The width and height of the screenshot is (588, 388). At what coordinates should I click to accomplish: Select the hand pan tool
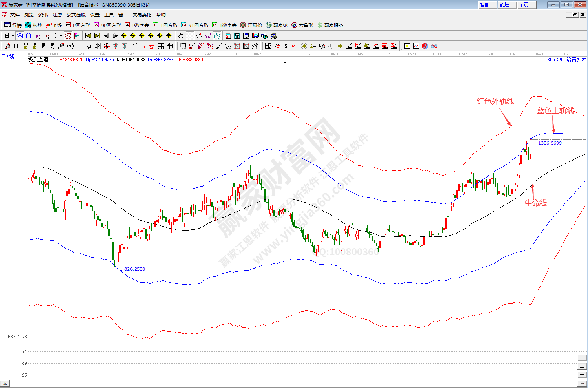pyautogui.click(x=180, y=36)
